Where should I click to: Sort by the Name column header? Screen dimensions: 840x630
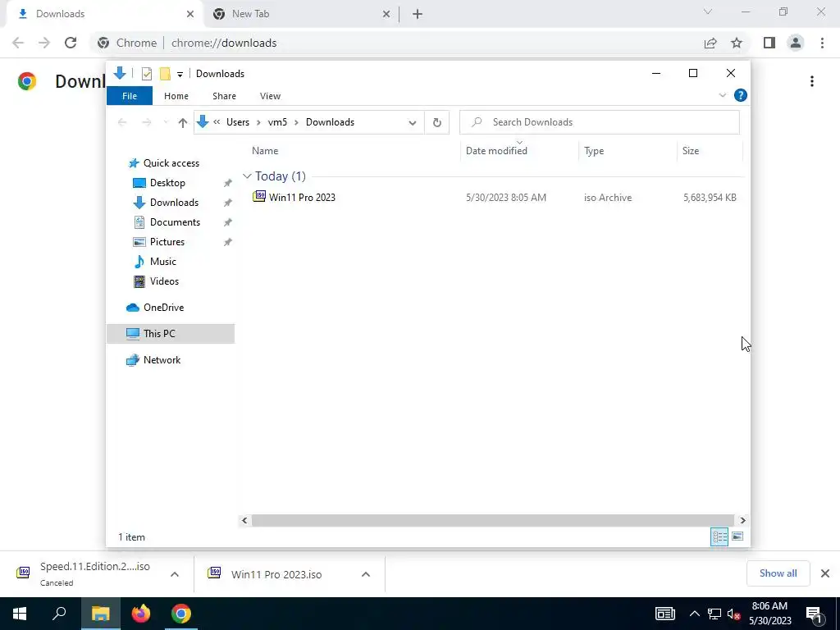265,151
